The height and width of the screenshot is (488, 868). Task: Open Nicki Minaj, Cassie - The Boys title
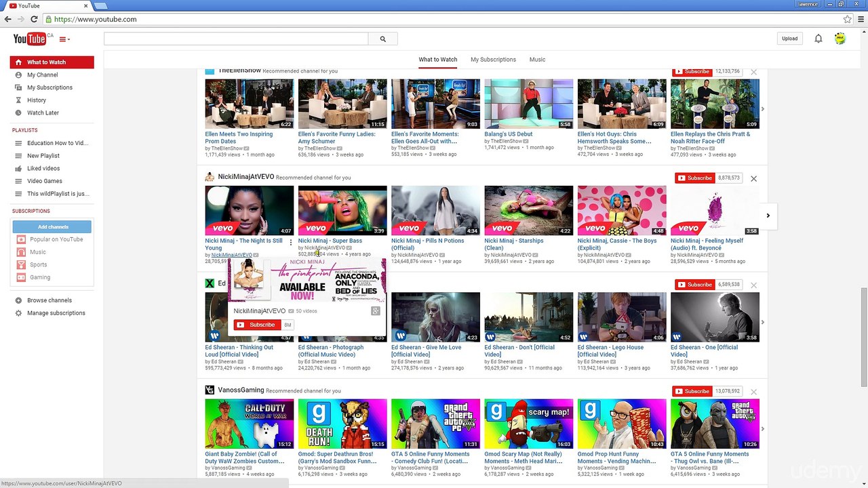(617, 244)
